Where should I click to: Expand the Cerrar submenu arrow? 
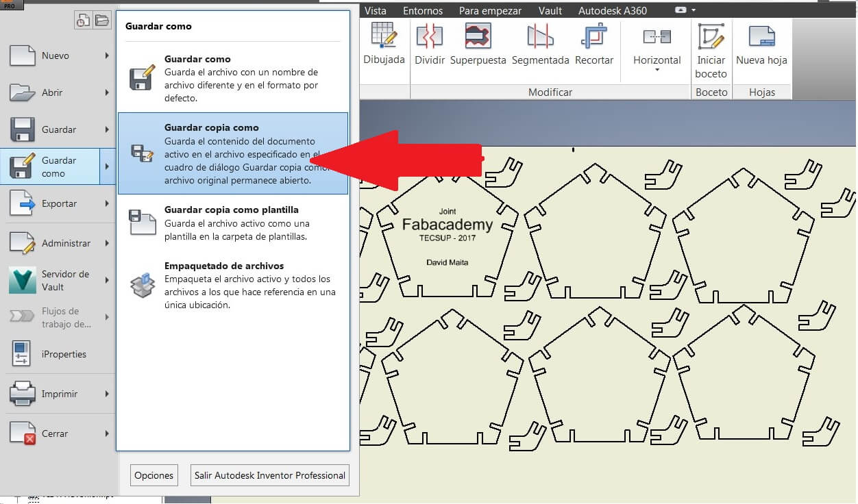(107, 433)
